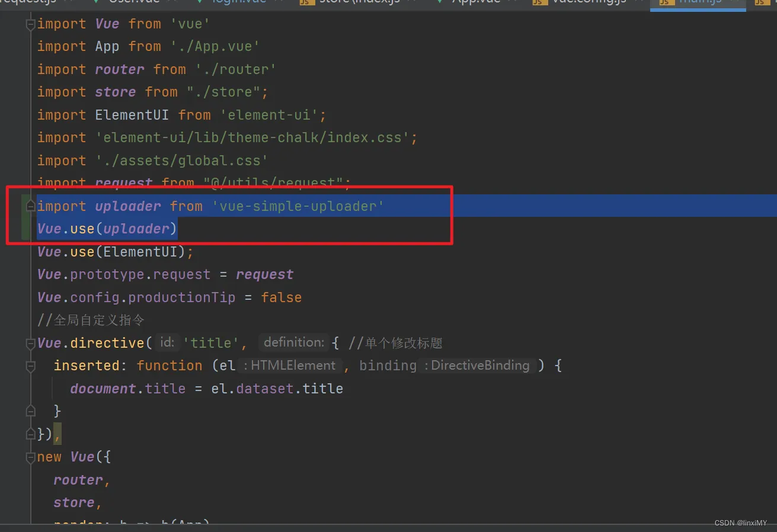Click the fold end marker beside '}),' line

point(31,434)
